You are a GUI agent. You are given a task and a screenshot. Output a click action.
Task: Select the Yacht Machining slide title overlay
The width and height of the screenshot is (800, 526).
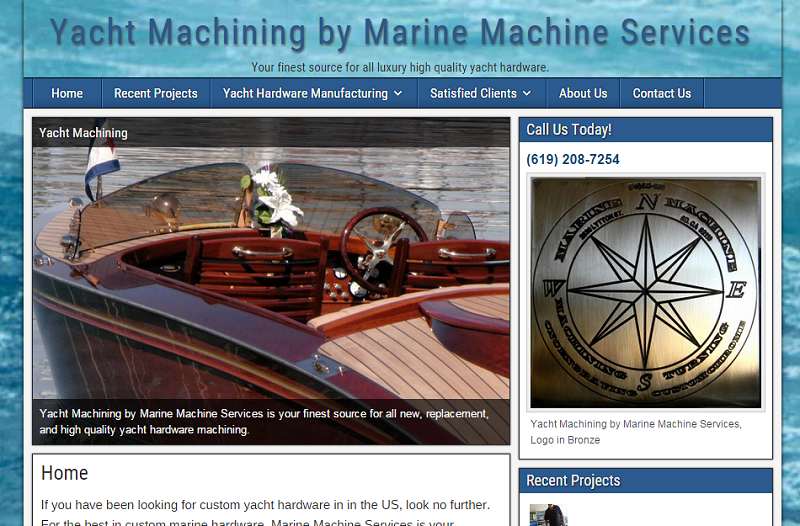click(x=83, y=133)
